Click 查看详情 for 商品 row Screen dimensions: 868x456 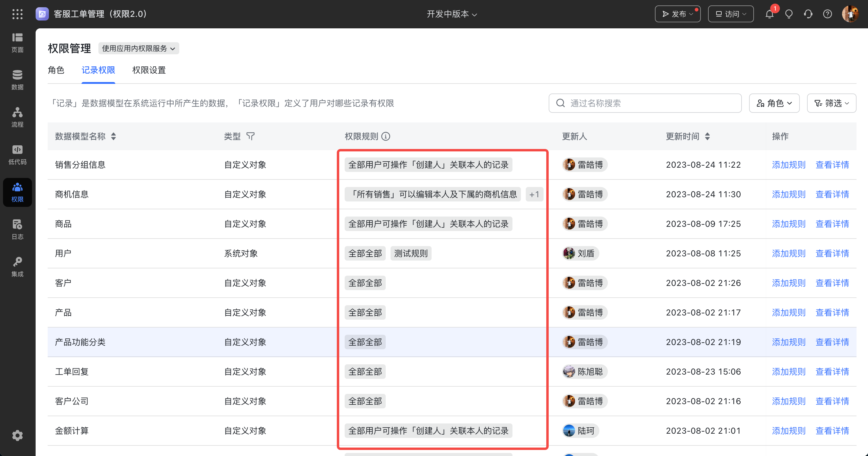tap(832, 224)
